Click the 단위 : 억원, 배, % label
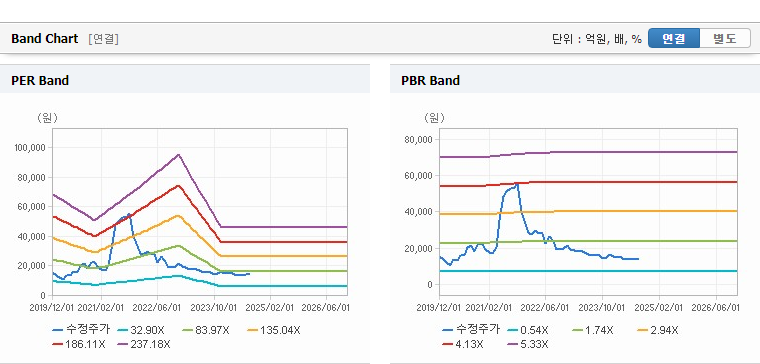This screenshot has width=760, height=364. 597,39
